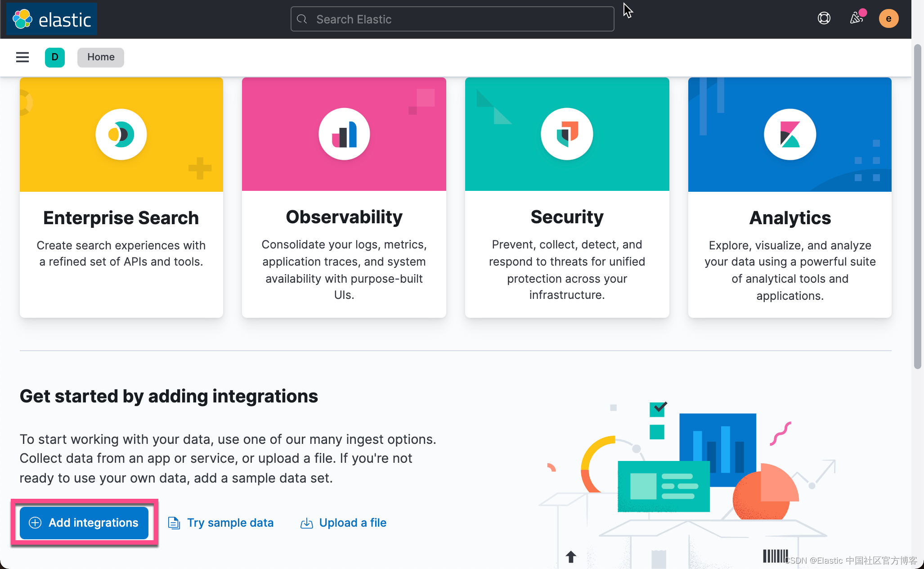Click the Try sample data document icon

174,523
